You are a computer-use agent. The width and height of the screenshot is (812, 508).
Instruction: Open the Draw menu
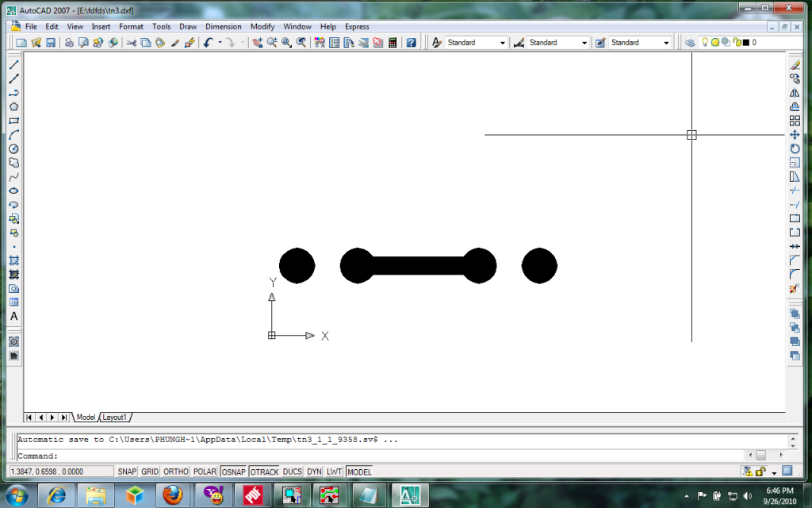pos(188,26)
